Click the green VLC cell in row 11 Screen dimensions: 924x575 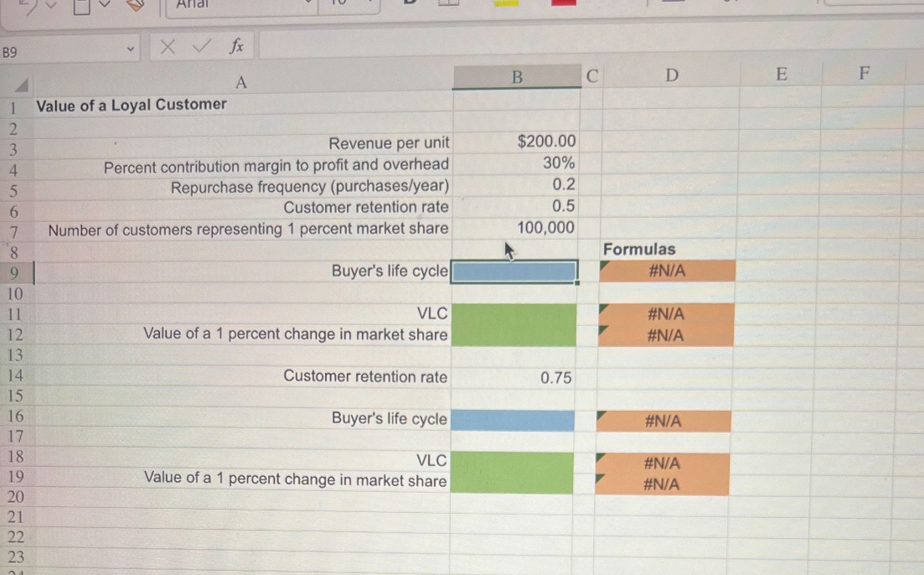tap(514, 313)
